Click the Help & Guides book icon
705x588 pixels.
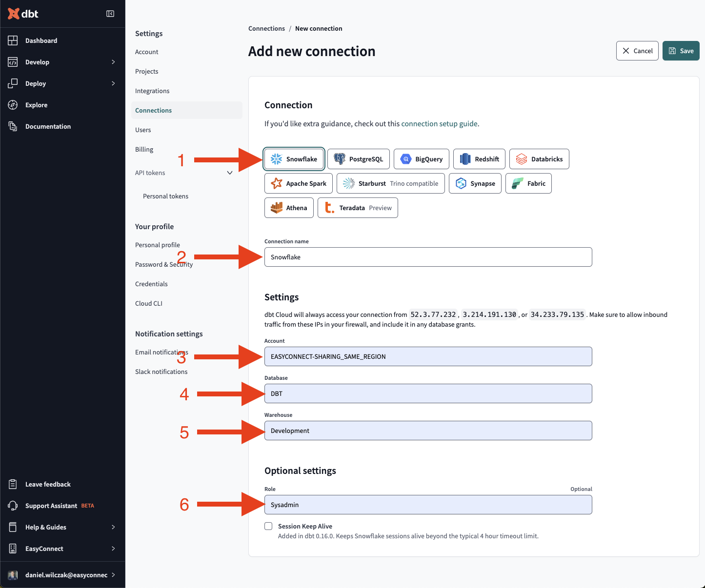click(x=13, y=527)
